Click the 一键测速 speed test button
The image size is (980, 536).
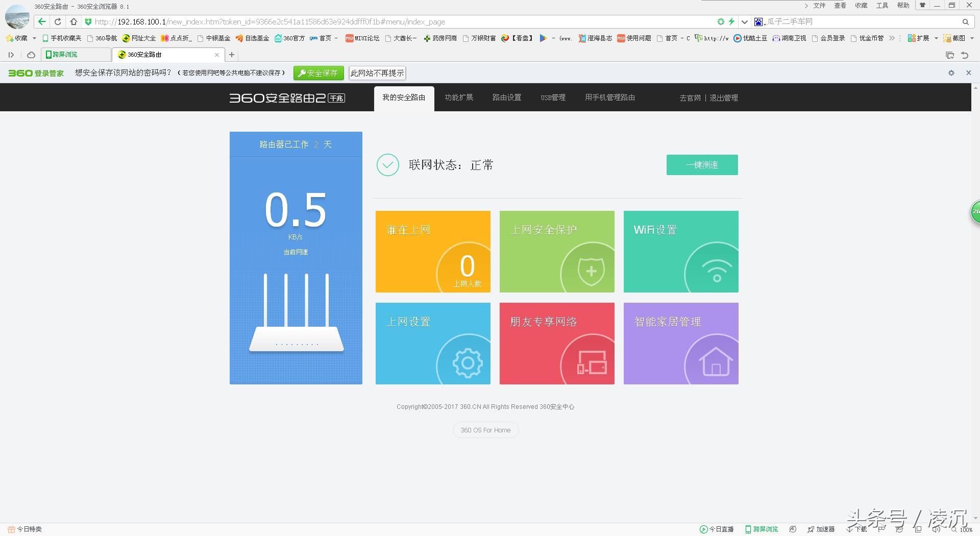click(x=702, y=165)
